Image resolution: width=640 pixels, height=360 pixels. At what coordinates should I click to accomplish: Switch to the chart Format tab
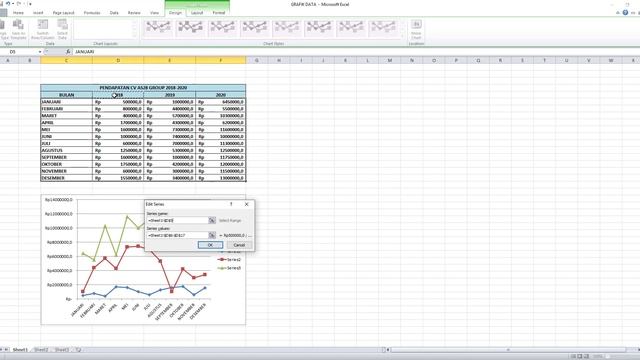pos(219,13)
